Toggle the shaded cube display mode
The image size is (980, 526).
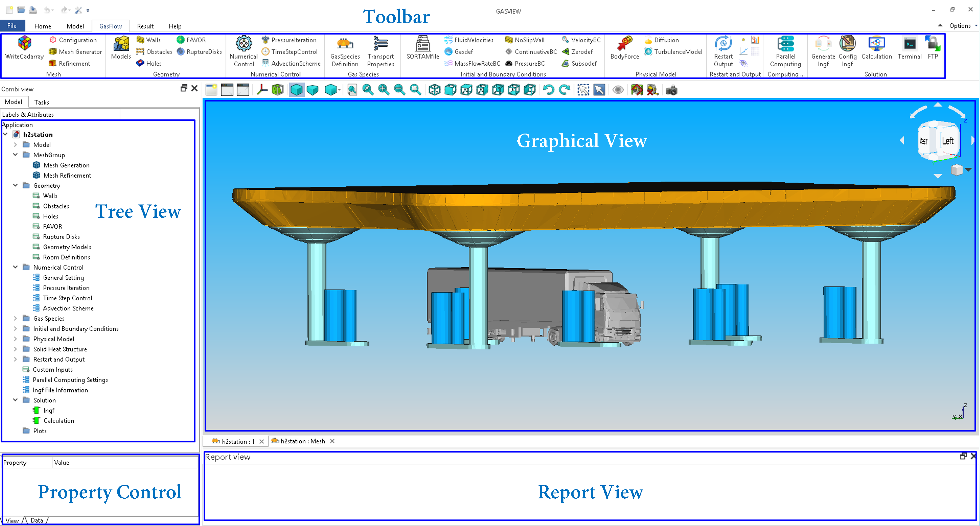tap(296, 90)
